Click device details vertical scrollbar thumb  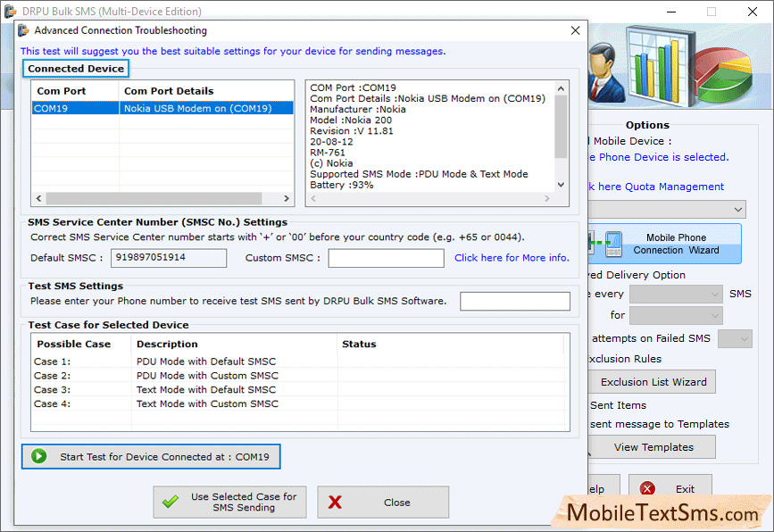tap(561, 127)
